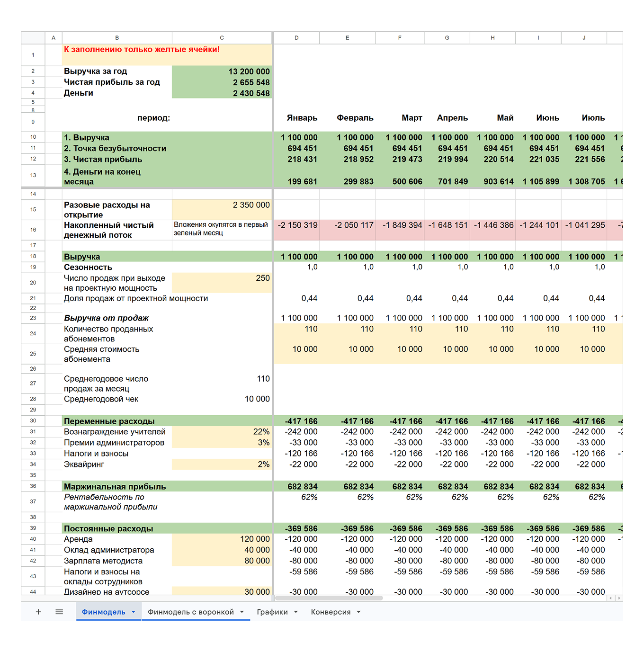Open the Конверсия tab dropdown arrow
644x652 pixels.
[x=358, y=612]
